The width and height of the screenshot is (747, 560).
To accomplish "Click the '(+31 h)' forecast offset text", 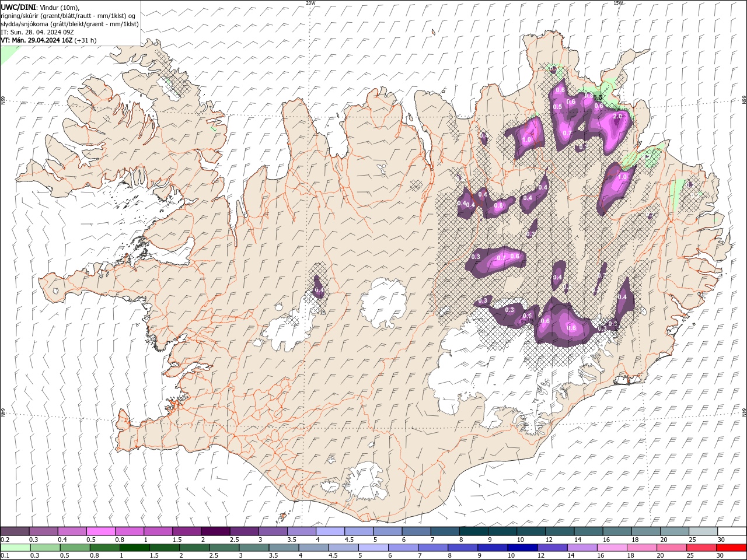I will (x=85, y=40).
